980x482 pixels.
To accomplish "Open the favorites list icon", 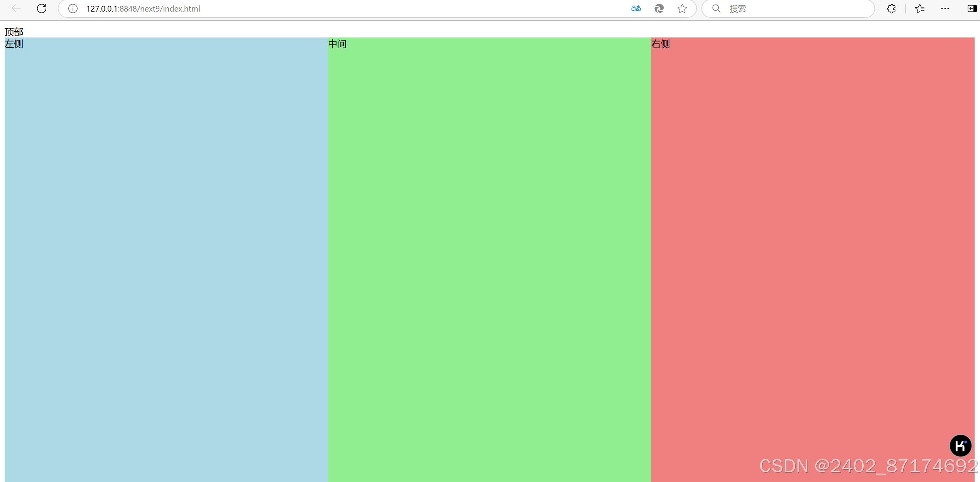I will point(920,8).
